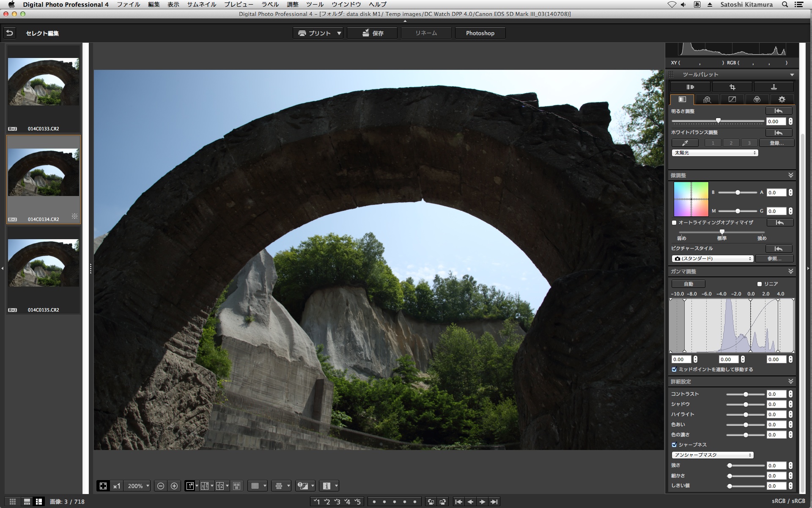Click the fit-to-window preview icon
The height and width of the screenshot is (508, 812).
tap(103, 486)
